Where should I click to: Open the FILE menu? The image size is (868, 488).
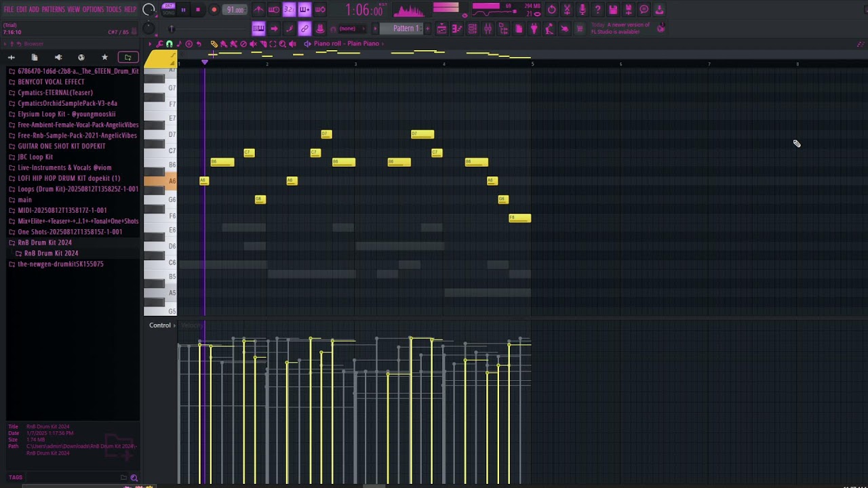9,9
